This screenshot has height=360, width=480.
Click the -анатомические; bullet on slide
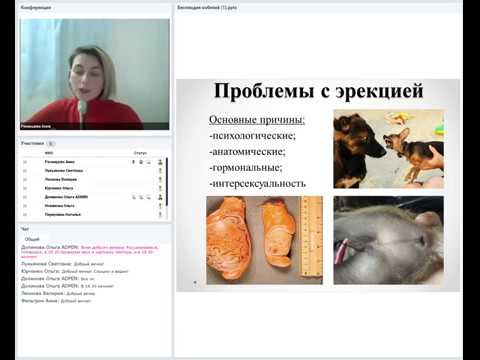[247, 152]
